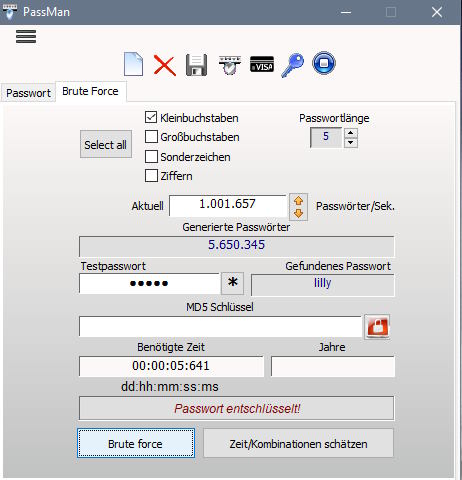
Task: Click the floppy disk save icon
Action: (x=196, y=65)
